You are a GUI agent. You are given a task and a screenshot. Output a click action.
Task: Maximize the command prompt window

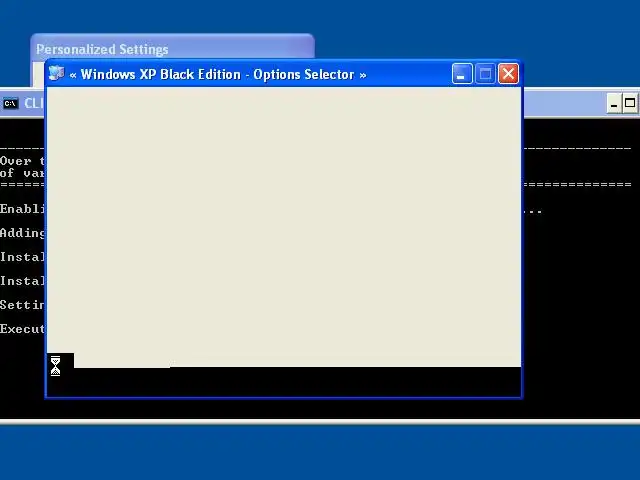630,103
